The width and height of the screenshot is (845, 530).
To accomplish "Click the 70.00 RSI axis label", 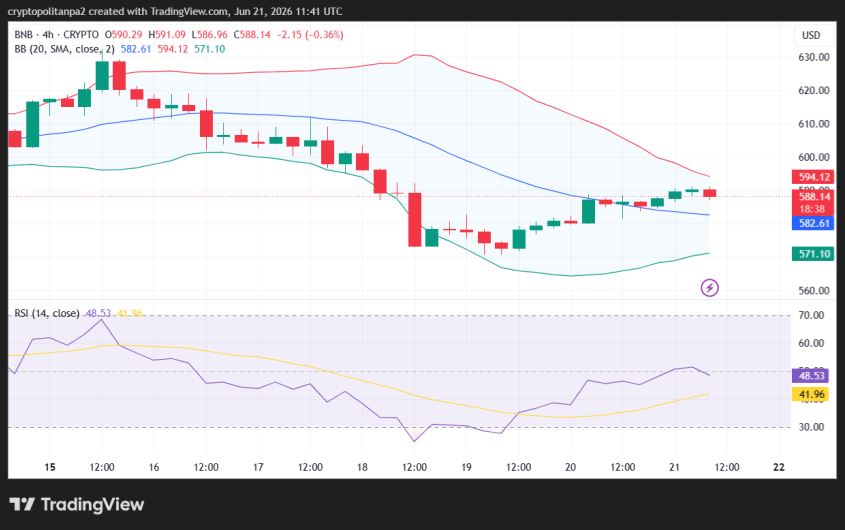I will coord(811,315).
